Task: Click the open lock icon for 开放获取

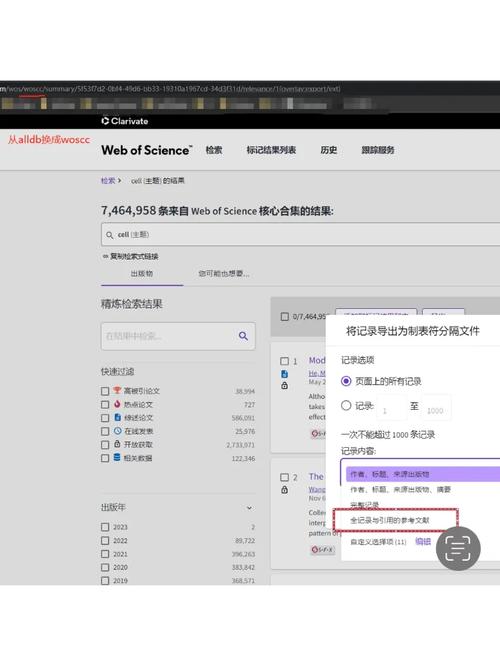Action: (x=118, y=444)
